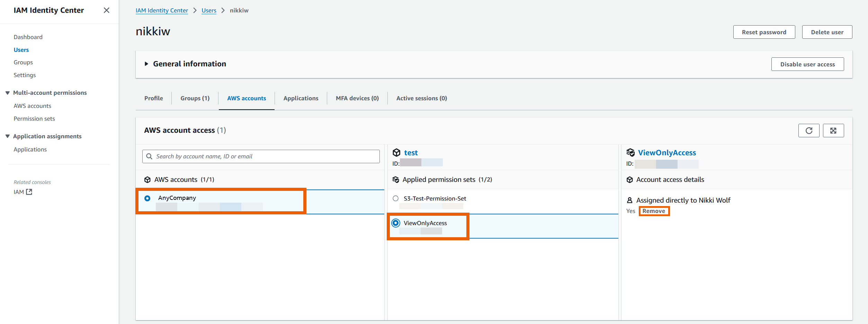The height and width of the screenshot is (324, 868).
Task: Open the MFA devices tab
Action: (x=357, y=98)
